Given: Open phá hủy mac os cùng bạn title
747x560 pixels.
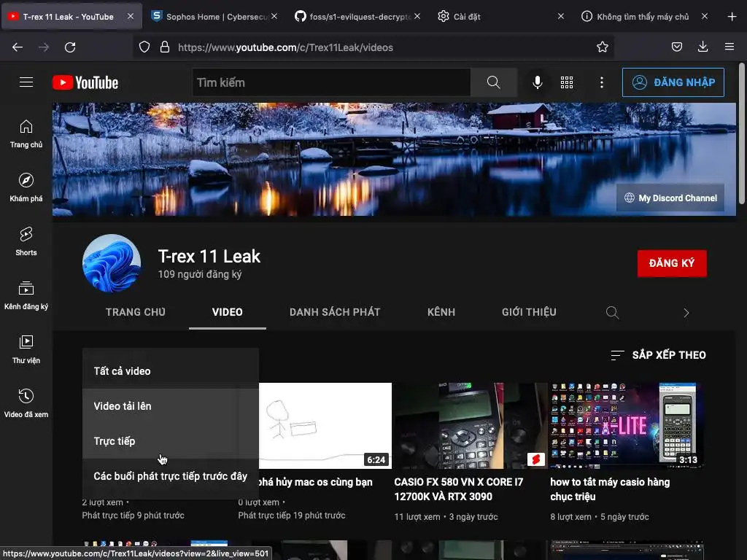Looking at the screenshot, I should click(315, 482).
